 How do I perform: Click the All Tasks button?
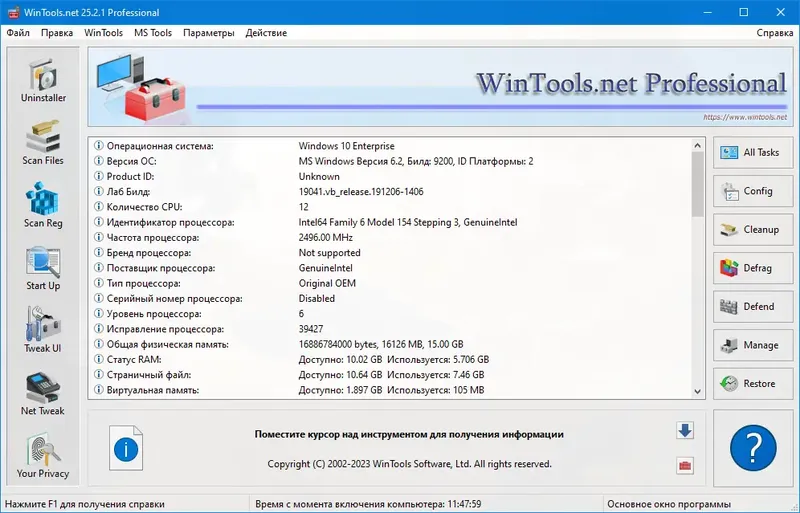pos(753,152)
